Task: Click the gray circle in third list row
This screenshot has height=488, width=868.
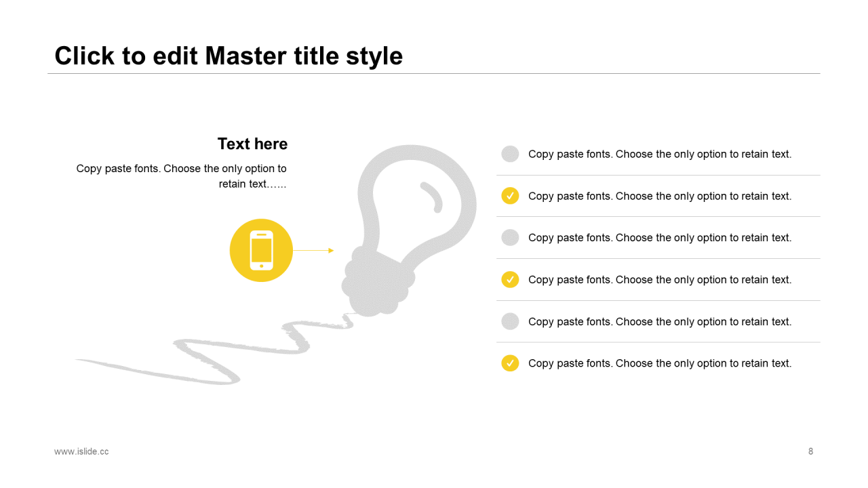Action: tap(510, 237)
